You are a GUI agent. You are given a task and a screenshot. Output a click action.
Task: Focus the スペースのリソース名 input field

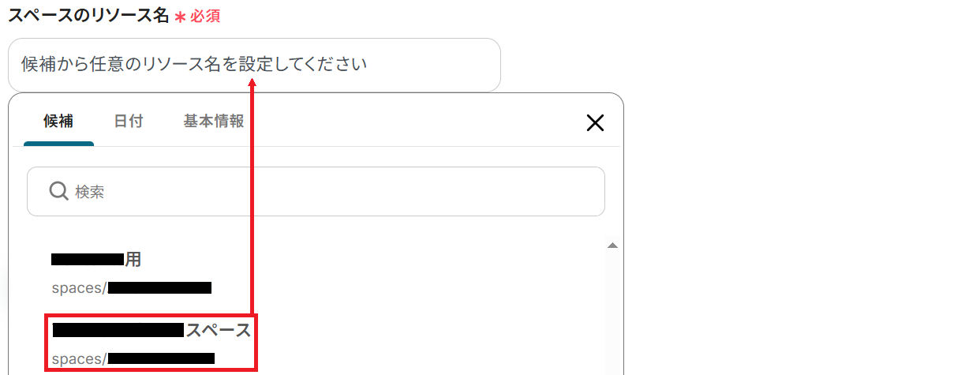[254, 65]
